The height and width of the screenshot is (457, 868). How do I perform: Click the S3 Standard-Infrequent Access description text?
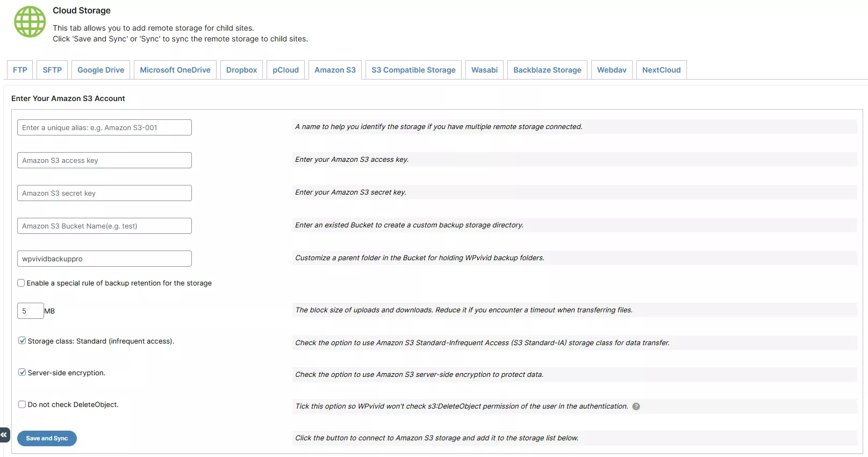[483, 343]
